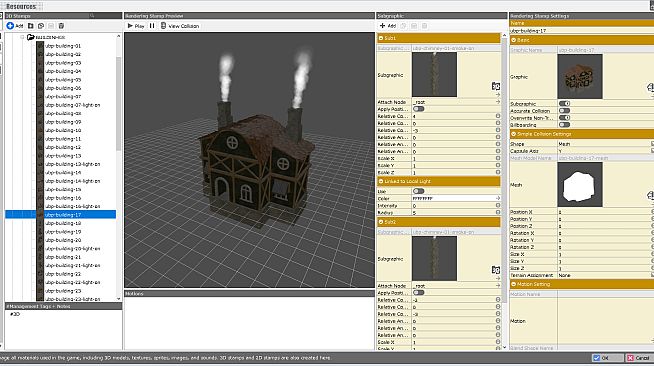Image resolution: width=654 pixels, height=366 pixels.
Task: Toggle Apply Position switch in Sub1
Action: (418, 109)
